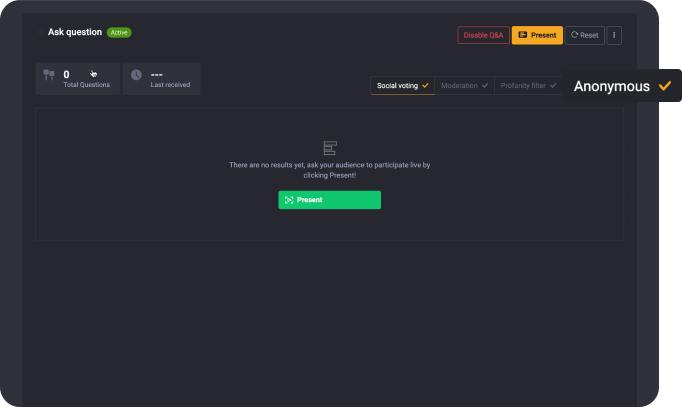This screenshot has height=407, width=682.
Task: Toggle the Anonymous option
Action: [622, 86]
